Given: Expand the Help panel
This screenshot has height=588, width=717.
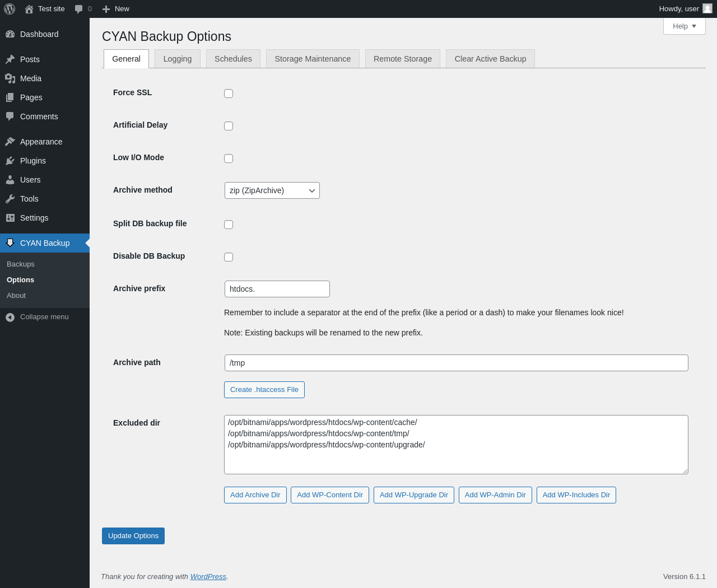Looking at the screenshot, I should [684, 26].
